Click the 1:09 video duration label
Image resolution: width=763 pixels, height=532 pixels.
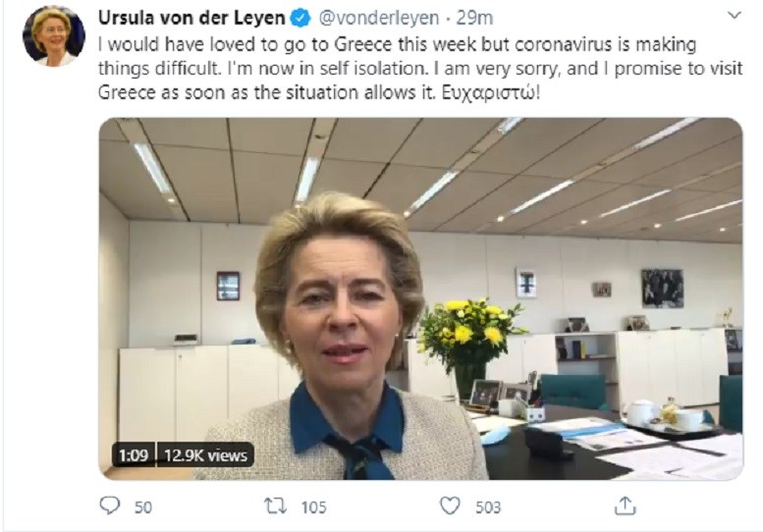tap(134, 455)
